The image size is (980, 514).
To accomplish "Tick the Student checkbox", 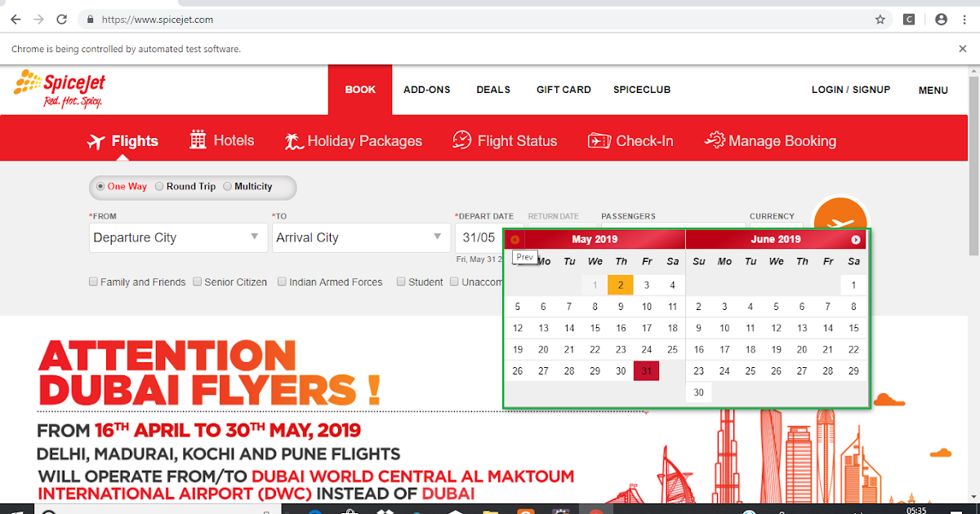I will 401,282.
